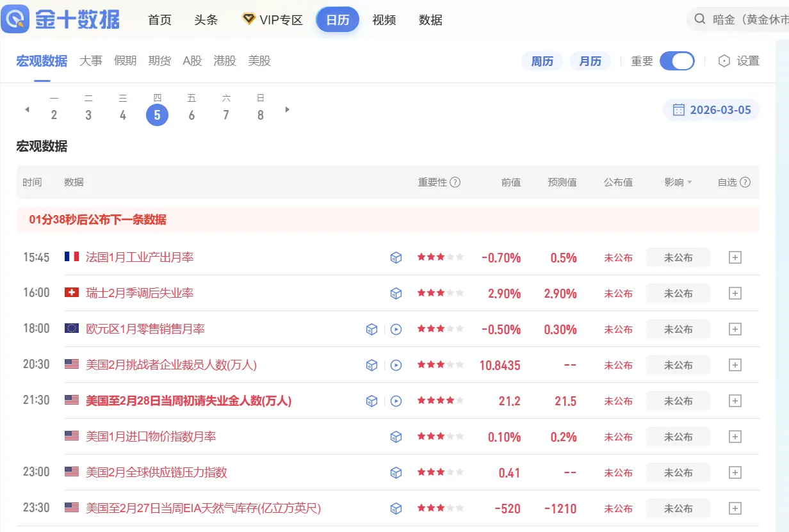Click the help icon beside 重要性 column header
Viewport: 789px width, 532px height.
(455, 182)
